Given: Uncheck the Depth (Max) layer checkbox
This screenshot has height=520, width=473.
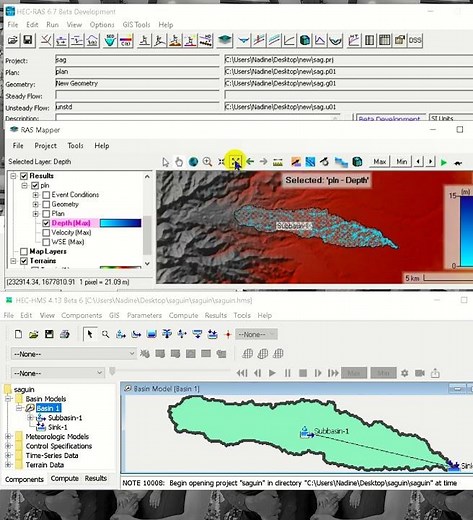Looking at the screenshot, I should (x=46, y=223).
